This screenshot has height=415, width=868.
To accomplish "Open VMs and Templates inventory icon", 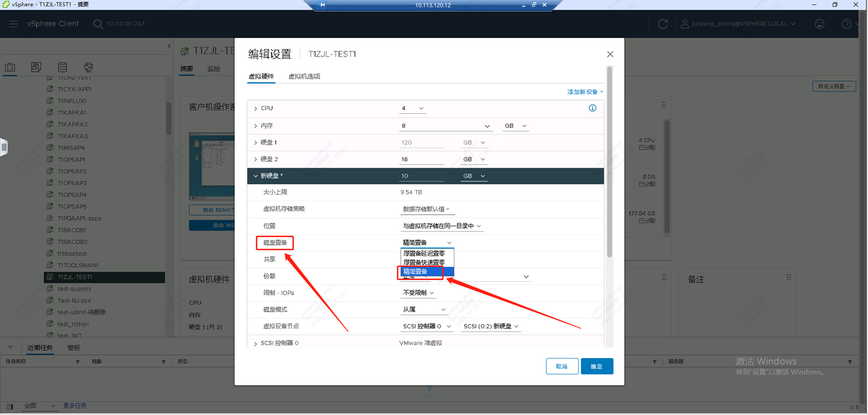I will [x=36, y=67].
